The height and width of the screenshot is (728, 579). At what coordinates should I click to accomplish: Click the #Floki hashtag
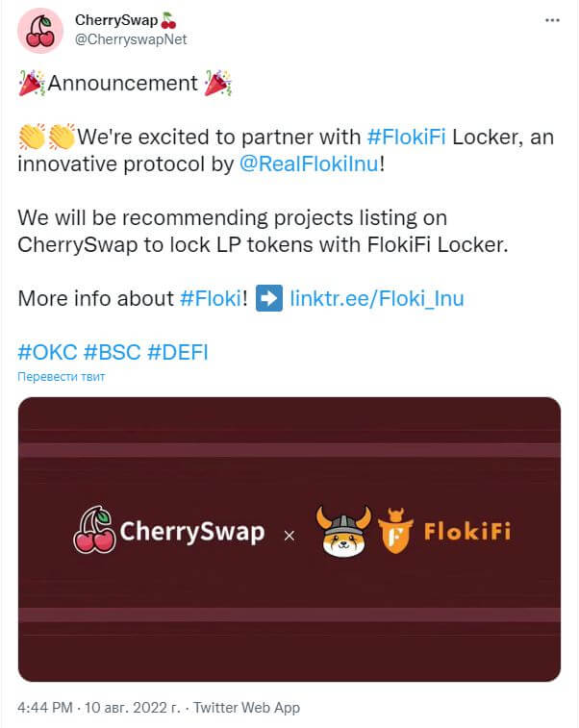point(211,298)
